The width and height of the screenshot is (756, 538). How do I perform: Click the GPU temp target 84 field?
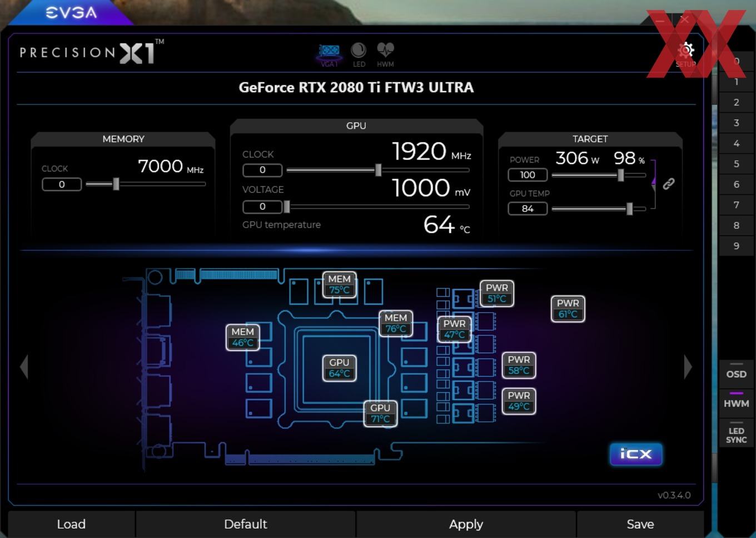(x=528, y=209)
